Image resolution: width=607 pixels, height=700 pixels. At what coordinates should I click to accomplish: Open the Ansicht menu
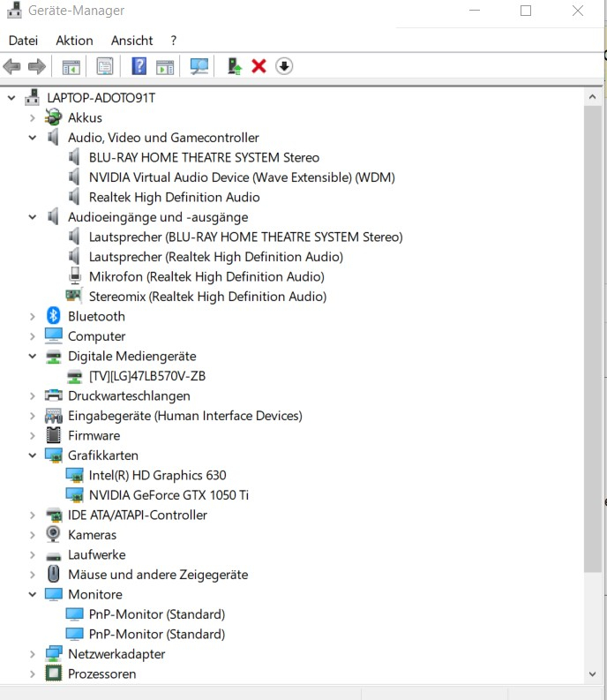[131, 41]
